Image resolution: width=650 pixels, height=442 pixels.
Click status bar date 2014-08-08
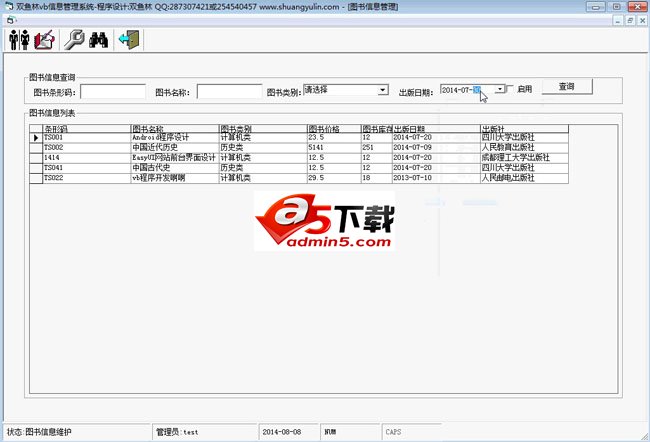tap(289, 432)
